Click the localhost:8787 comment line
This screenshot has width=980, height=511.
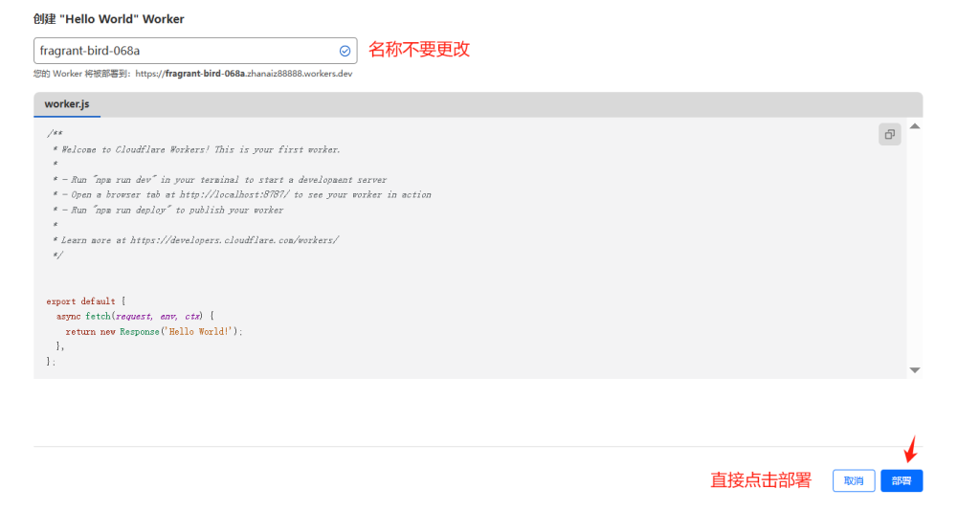click(242, 195)
